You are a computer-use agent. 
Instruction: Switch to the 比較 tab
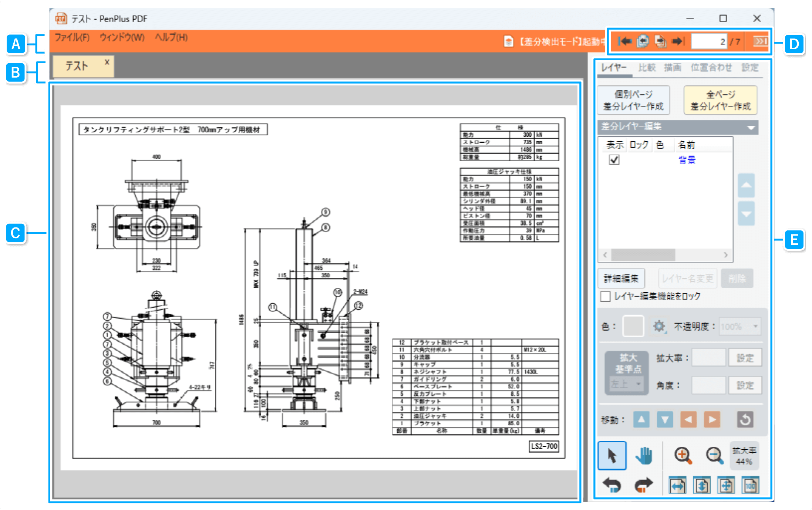647,67
